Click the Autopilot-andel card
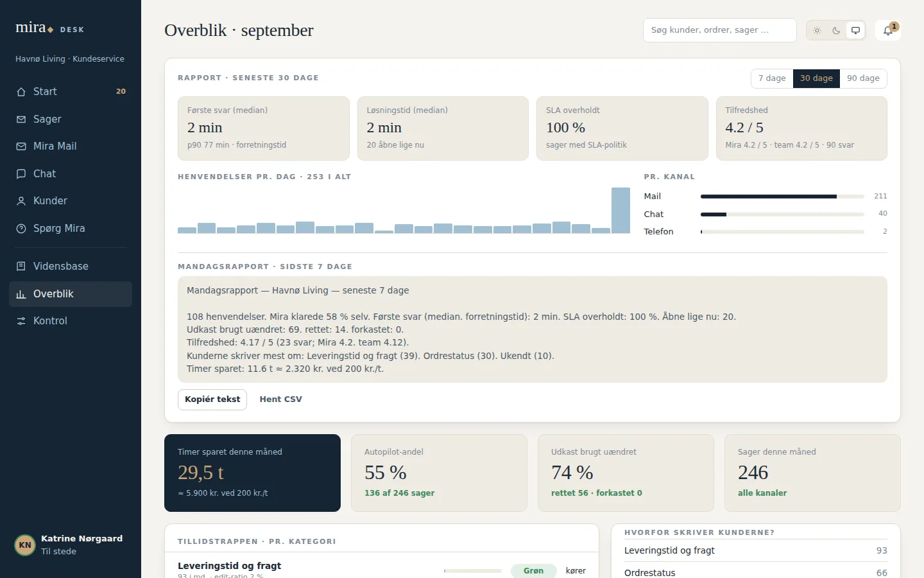Viewport: 924px width, 578px height. click(x=439, y=473)
